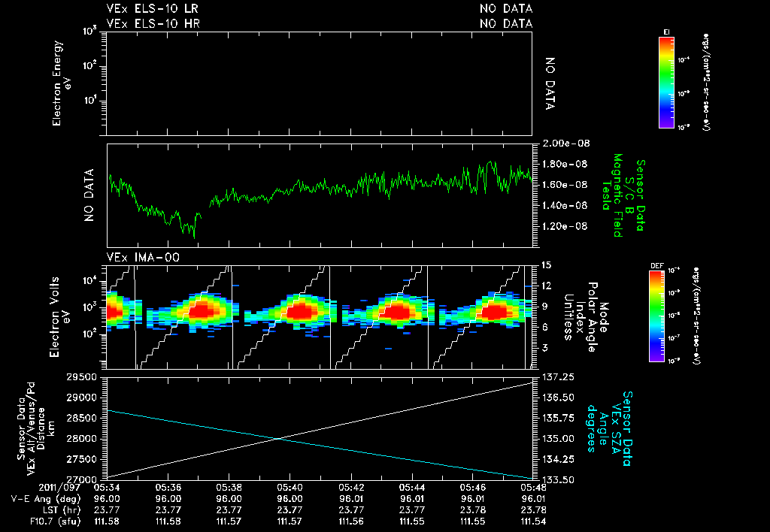Click the polar angle index tick 15
Image resolution: width=770 pixels, height=532 pixels.
click(546, 265)
